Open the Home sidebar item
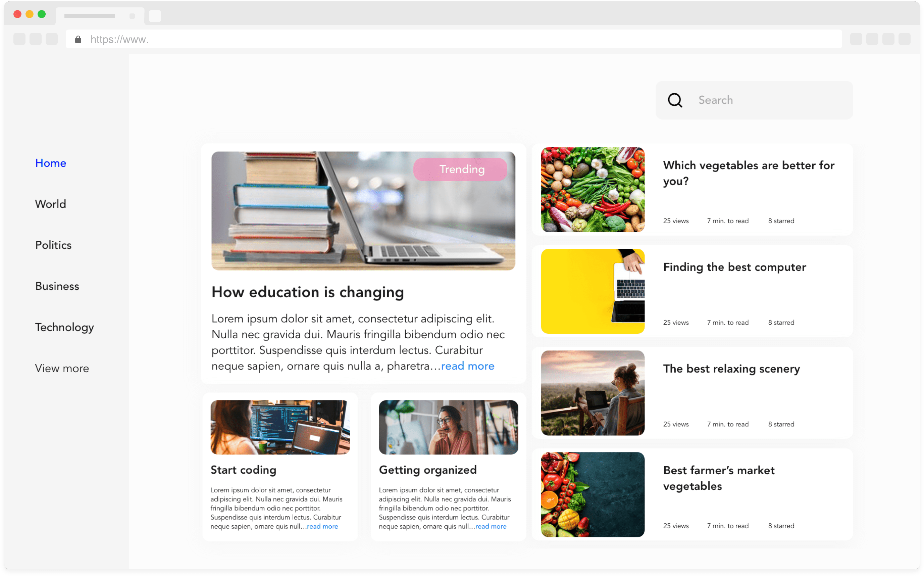 click(51, 163)
